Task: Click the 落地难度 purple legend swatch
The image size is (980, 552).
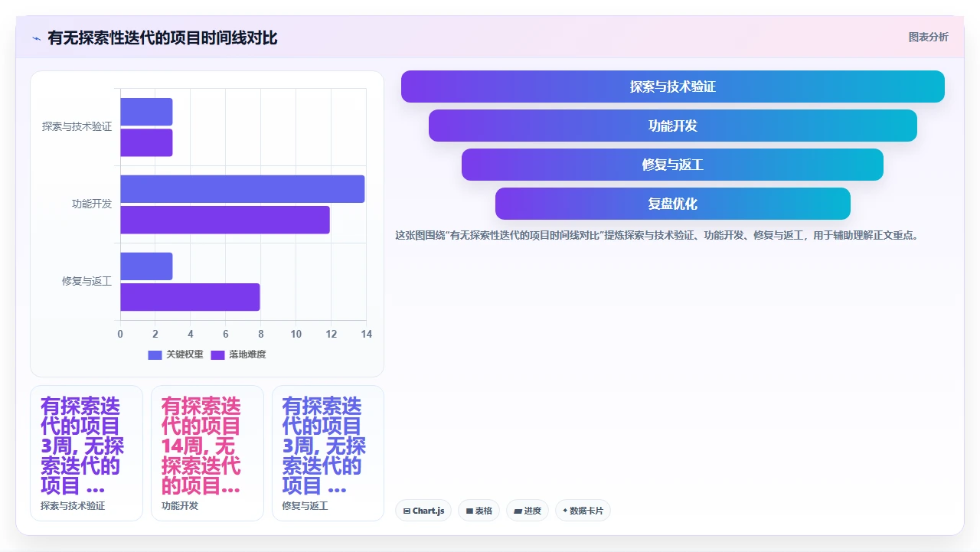Action: tap(217, 354)
